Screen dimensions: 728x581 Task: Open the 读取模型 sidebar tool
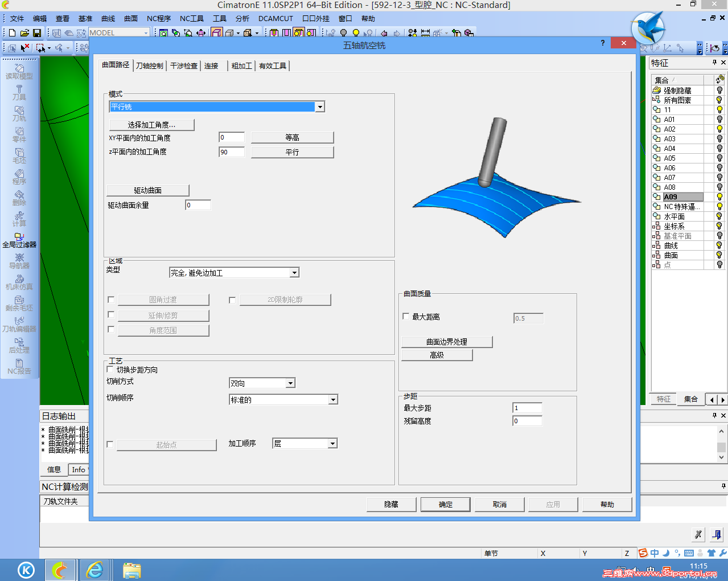click(x=19, y=72)
